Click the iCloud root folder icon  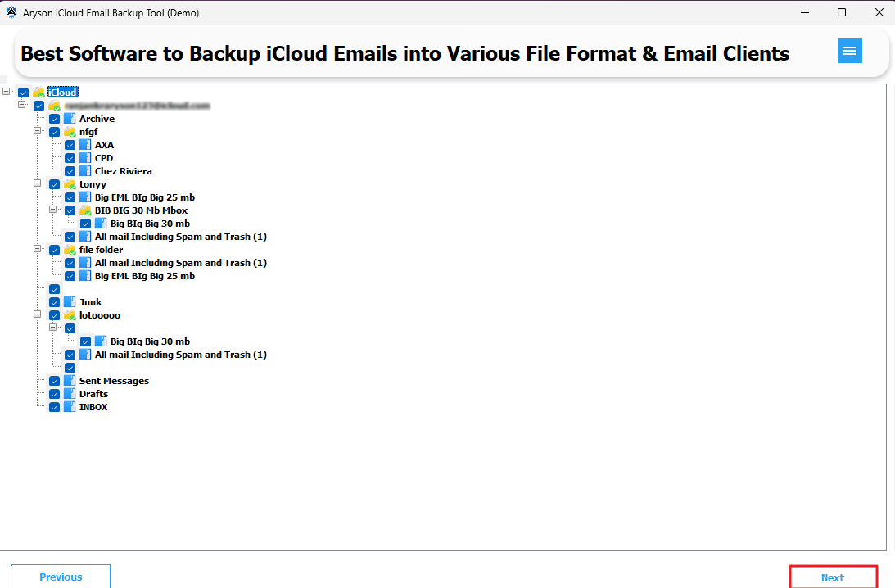click(38, 93)
